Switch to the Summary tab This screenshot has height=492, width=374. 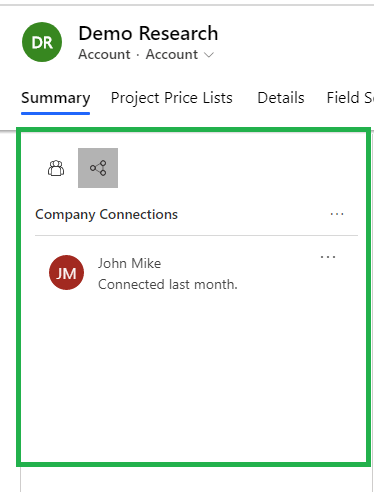(56, 98)
